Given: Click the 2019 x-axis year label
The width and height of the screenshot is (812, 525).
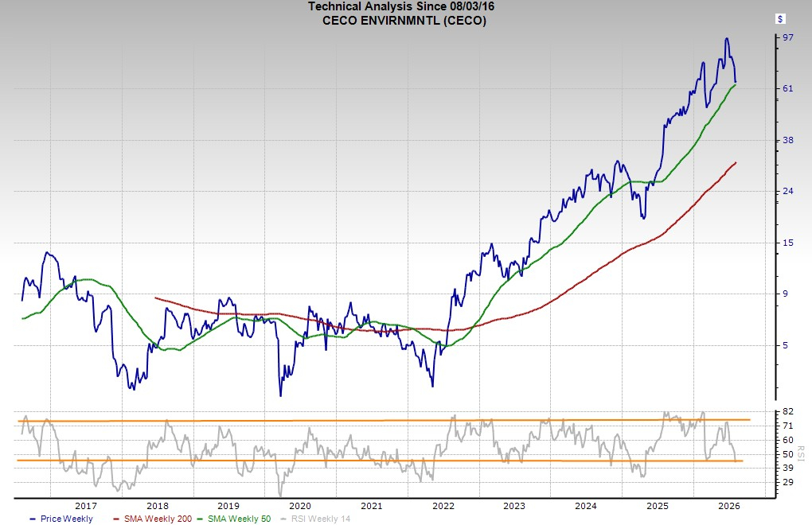Looking at the screenshot, I should click(228, 506).
